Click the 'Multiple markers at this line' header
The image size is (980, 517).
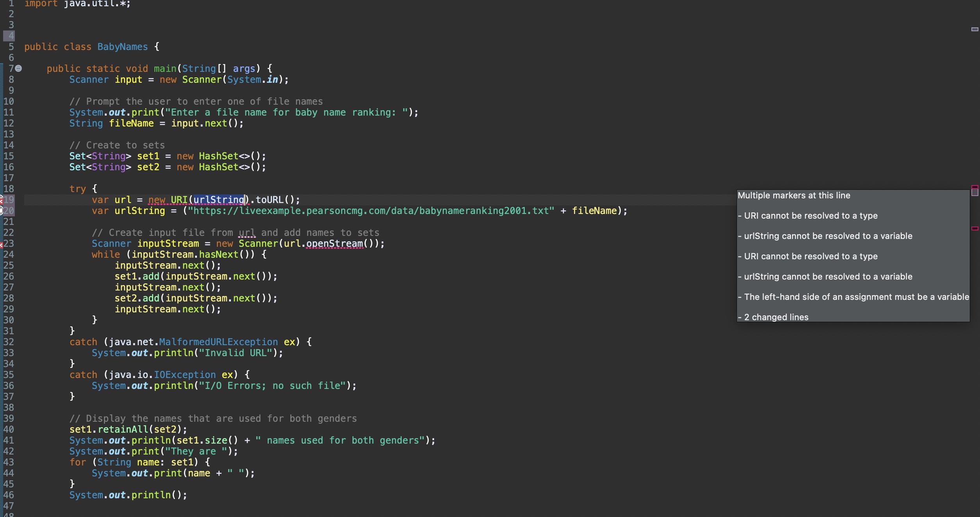coord(794,196)
